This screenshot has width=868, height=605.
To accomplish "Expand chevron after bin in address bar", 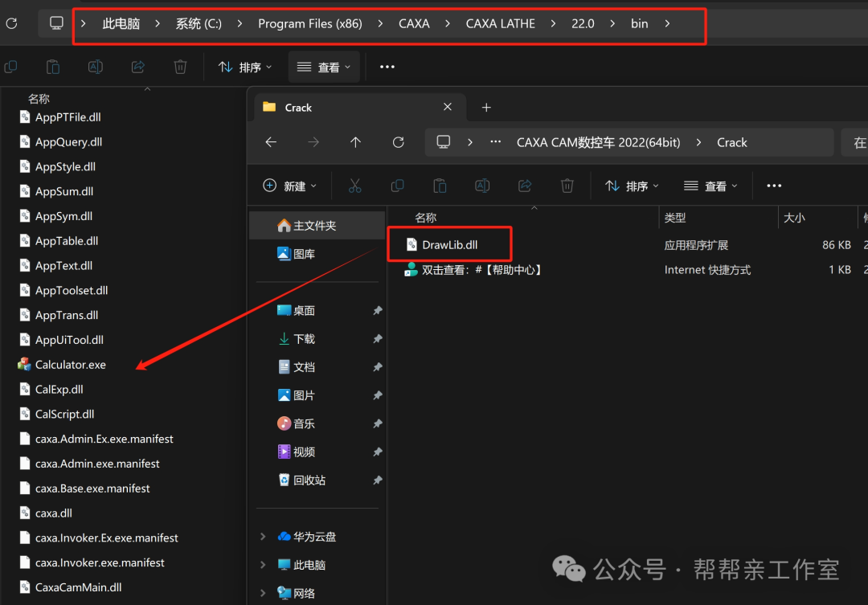I will point(667,23).
